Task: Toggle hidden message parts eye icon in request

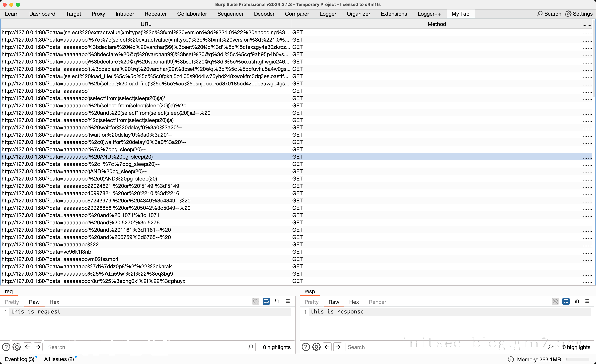Action: point(256,301)
